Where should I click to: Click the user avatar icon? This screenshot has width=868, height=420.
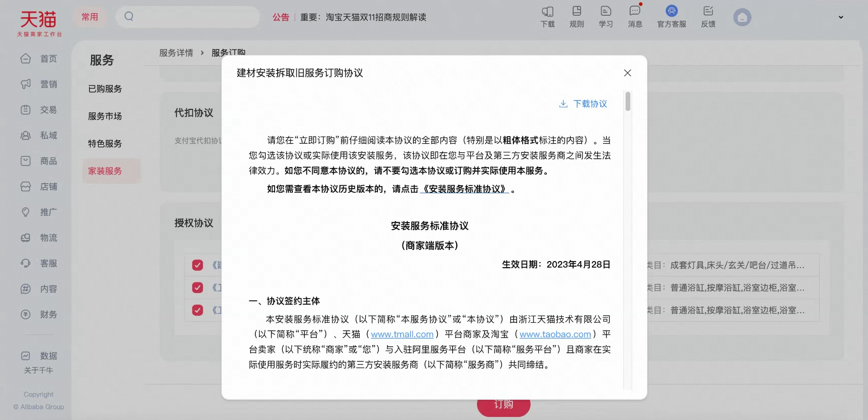point(742,18)
